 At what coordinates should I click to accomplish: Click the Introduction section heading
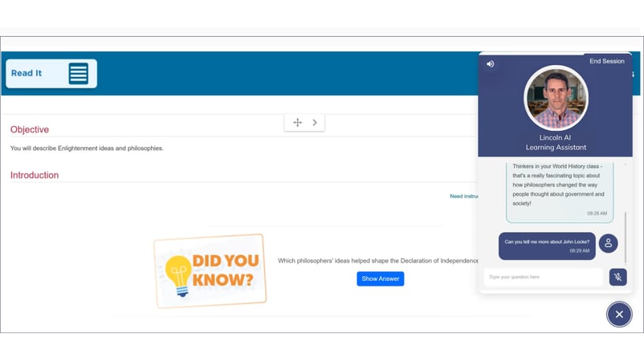coord(35,175)
